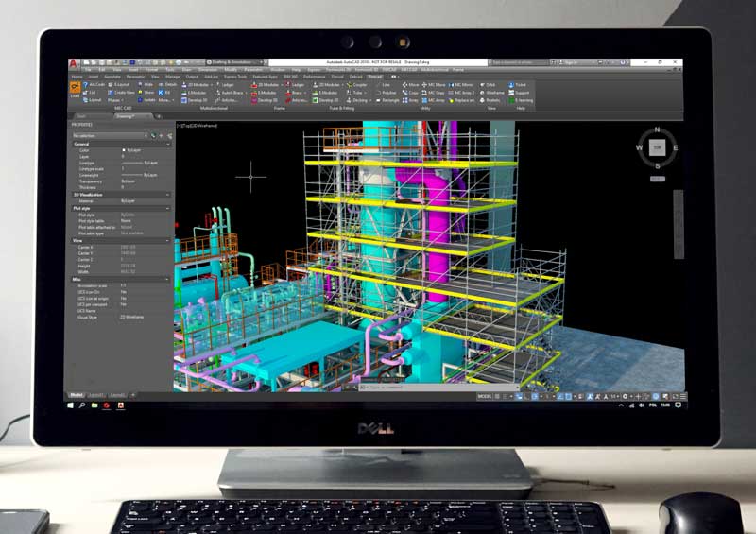Click the Array tool in Utility panel
756x534 pixels.
[410, 100]
